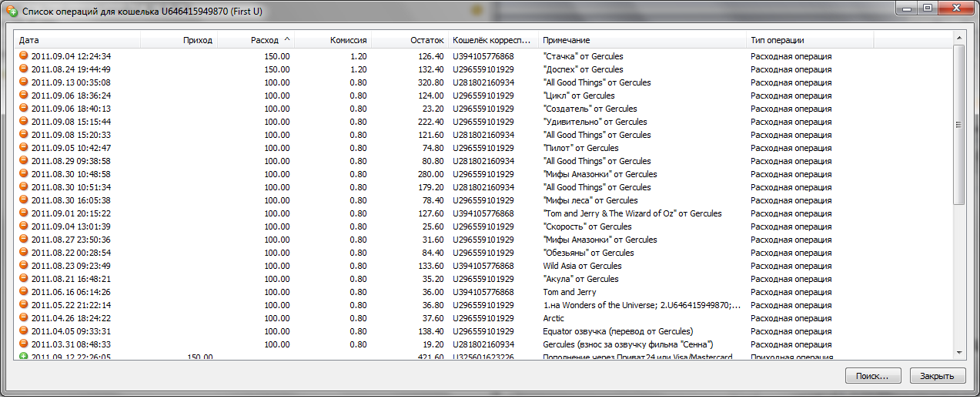This screenshot has height=416, width=980.
Task: Click the expense icon for 2011.06.16 06:14:26
Action: point(23,292)
